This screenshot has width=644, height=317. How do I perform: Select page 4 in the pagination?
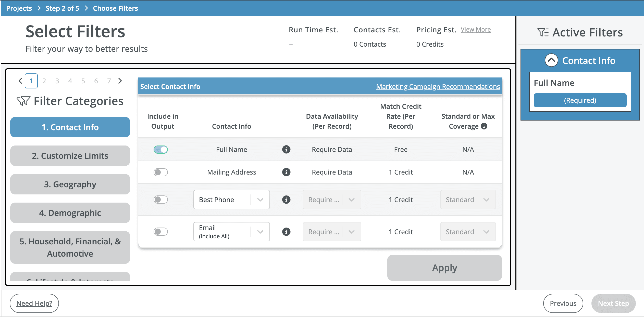[x=70, y=81]
